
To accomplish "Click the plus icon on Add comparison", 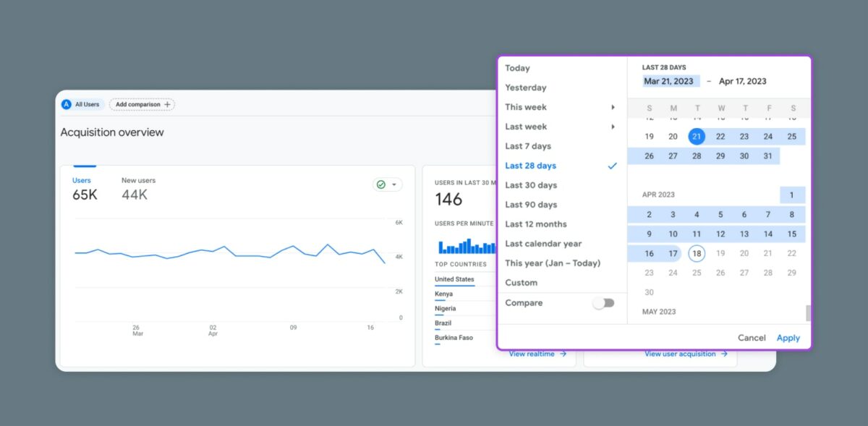I will point(166,104).
